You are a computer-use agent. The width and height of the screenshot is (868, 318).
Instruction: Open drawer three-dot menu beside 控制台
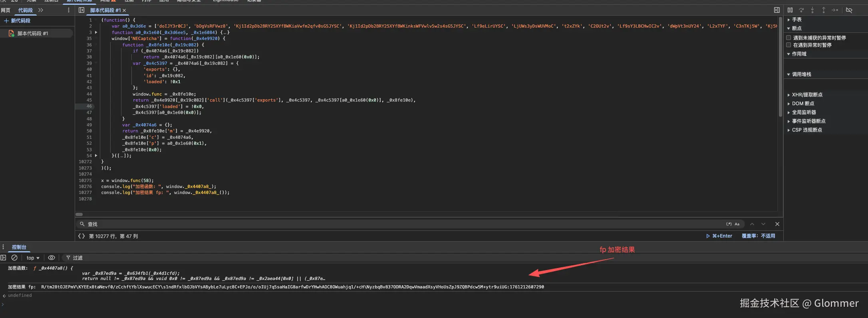click(3, 247)
